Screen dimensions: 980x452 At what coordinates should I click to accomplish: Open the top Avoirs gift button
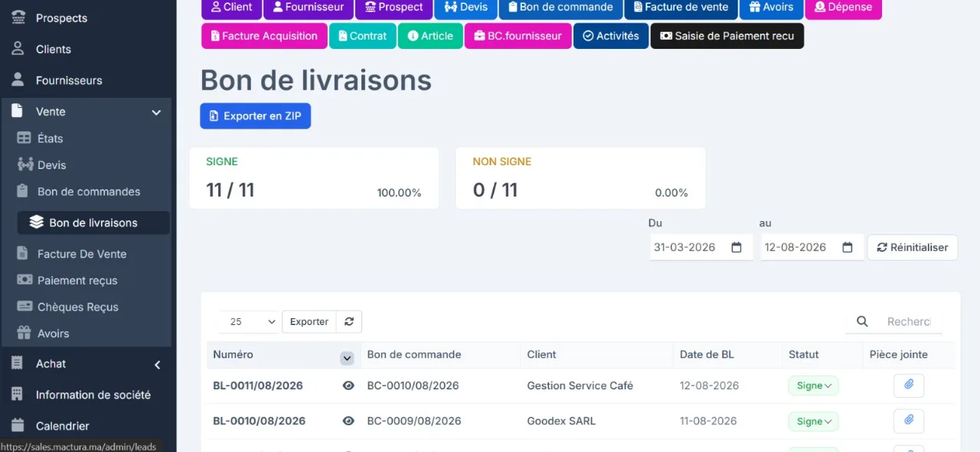tap(771, 8)
